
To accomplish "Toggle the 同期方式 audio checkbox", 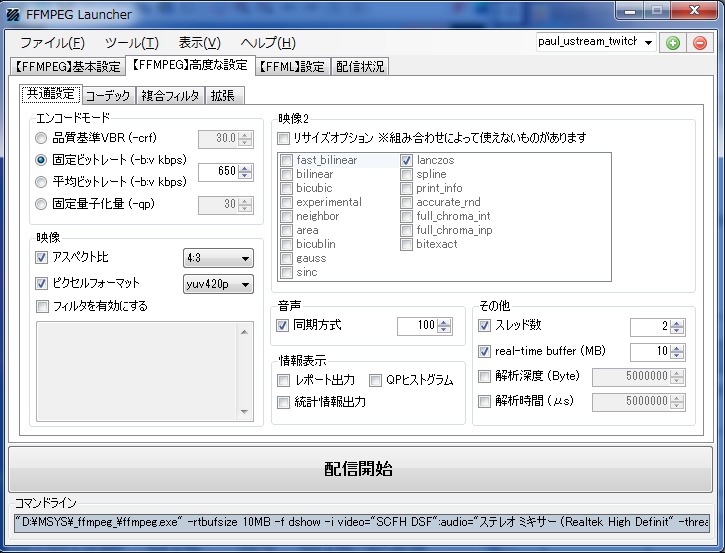I will pos(283,326).
